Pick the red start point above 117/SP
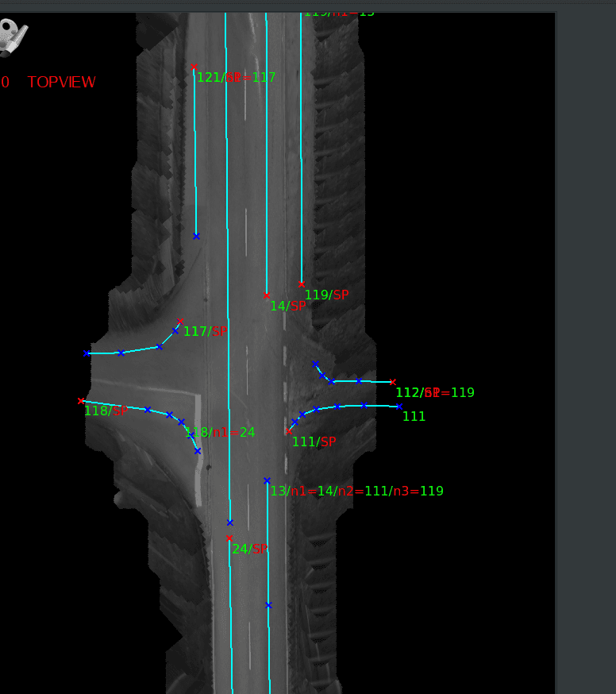Screen dimensions: 616x694 click(179, 322)
